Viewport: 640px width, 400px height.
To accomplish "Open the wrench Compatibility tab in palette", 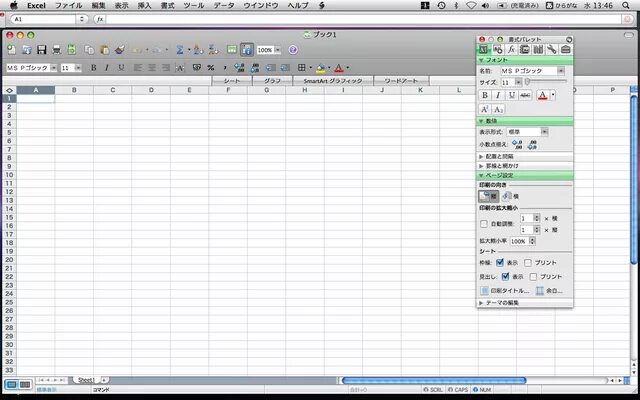I will 551,50.
